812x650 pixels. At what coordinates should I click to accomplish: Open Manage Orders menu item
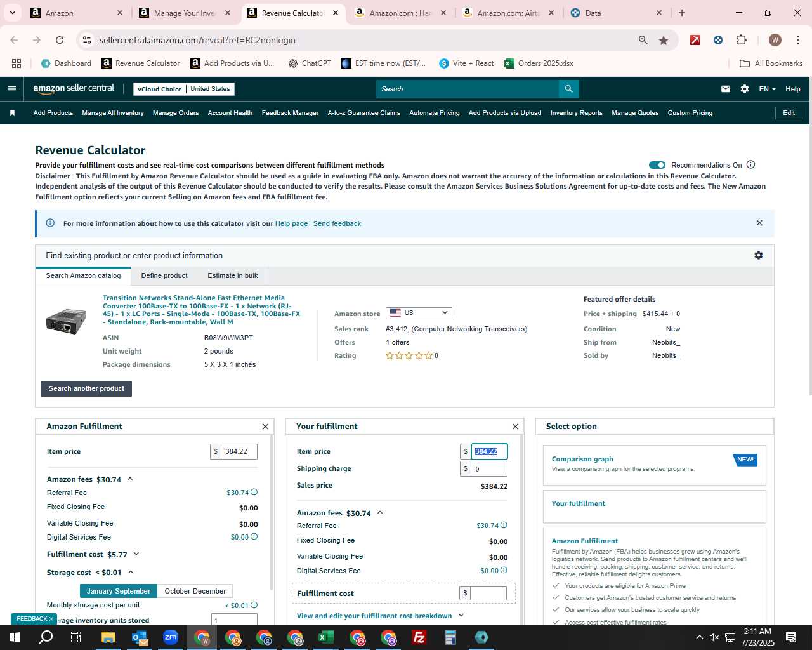[x=176, y=113]
